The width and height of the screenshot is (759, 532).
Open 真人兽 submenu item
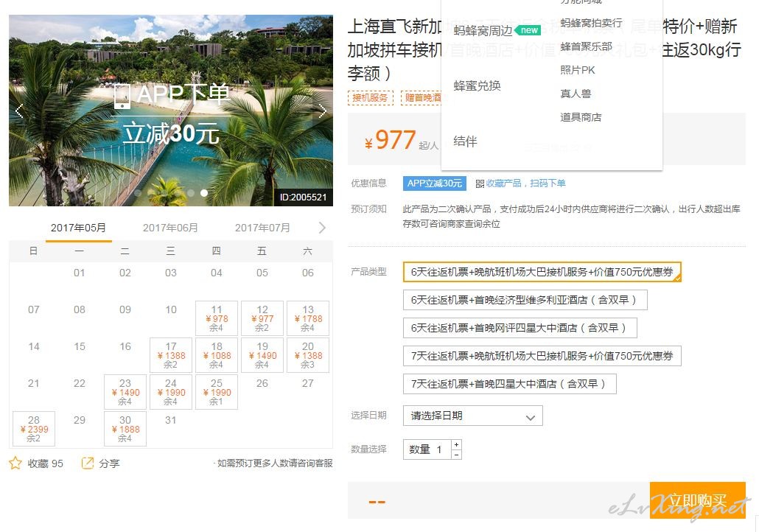tap(576, 94)
